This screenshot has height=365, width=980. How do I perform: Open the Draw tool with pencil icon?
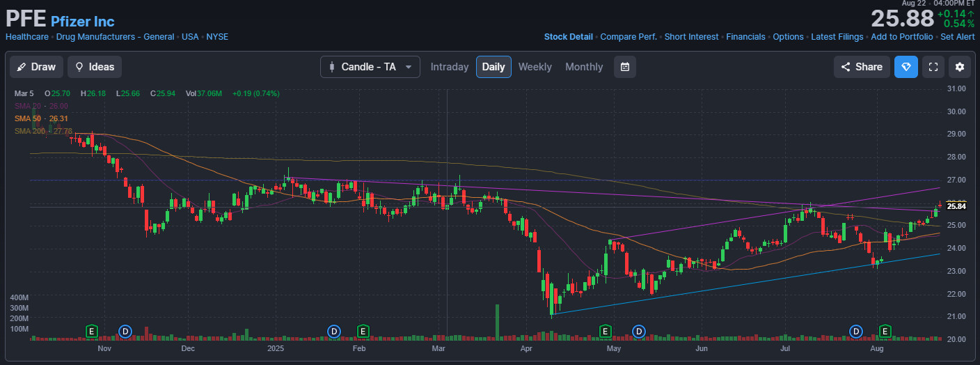coord(36,67)
